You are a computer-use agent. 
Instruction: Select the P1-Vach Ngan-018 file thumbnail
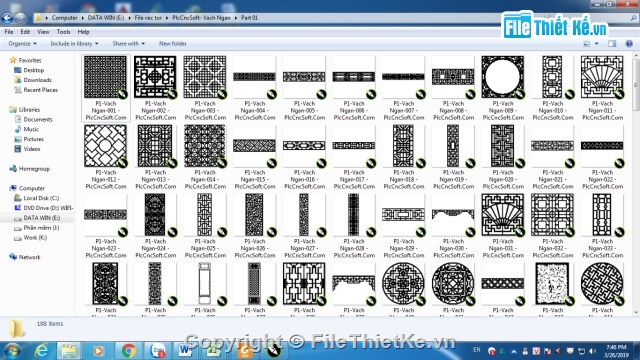[x=403, y=146]
